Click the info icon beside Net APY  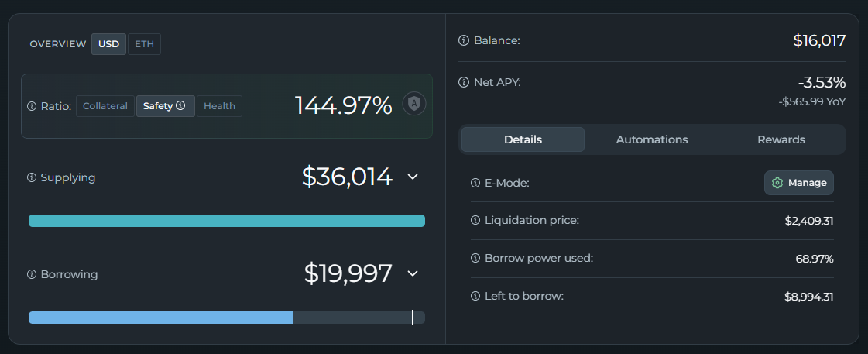464,82
